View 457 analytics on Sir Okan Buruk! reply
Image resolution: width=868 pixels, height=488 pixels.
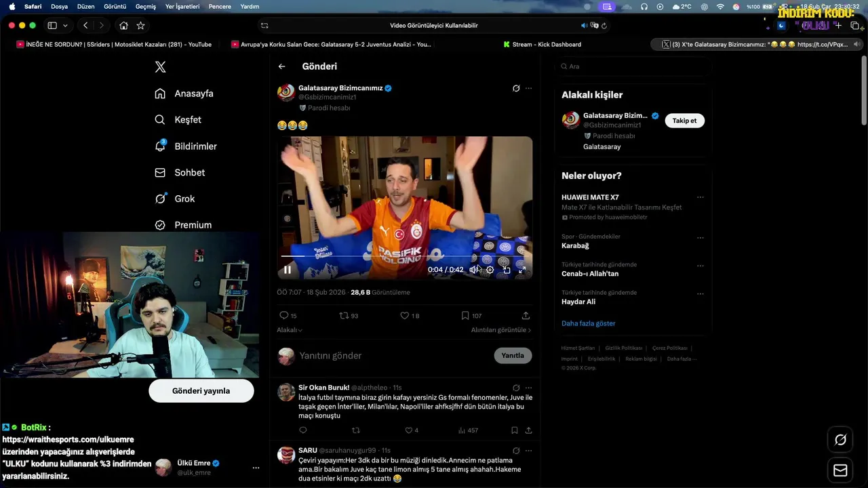click(x=468, y=430)
